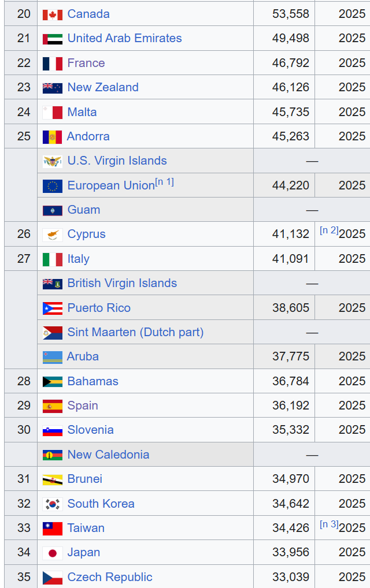This screenshot has height=588, width=370.
Task: Open the United Arab Emirates link
Action: [124, 38]
